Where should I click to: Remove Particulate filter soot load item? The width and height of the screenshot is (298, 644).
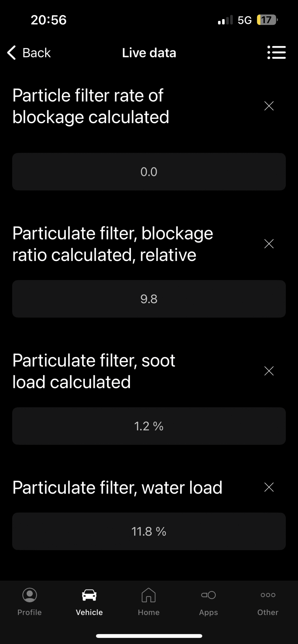coord(269,371)
